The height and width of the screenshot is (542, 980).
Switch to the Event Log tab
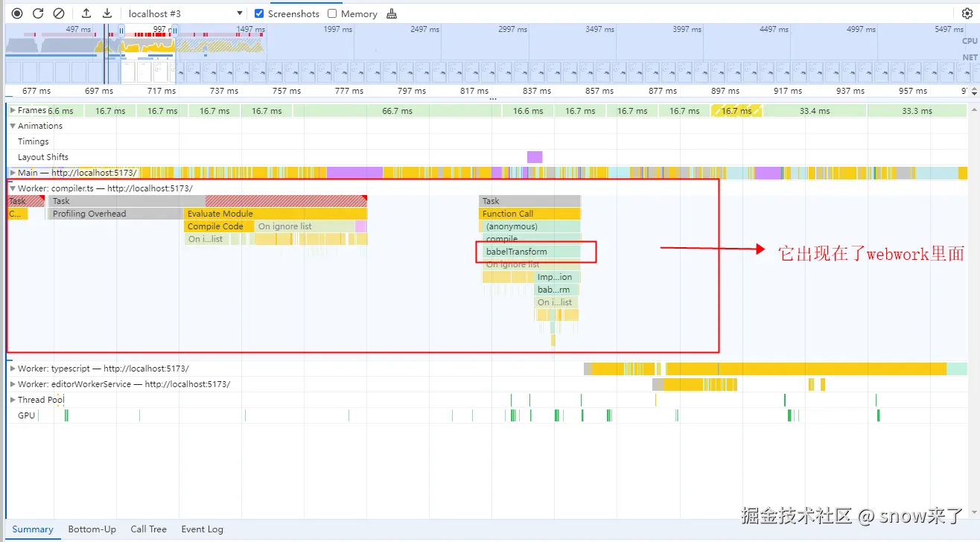(x=203, y=529)
